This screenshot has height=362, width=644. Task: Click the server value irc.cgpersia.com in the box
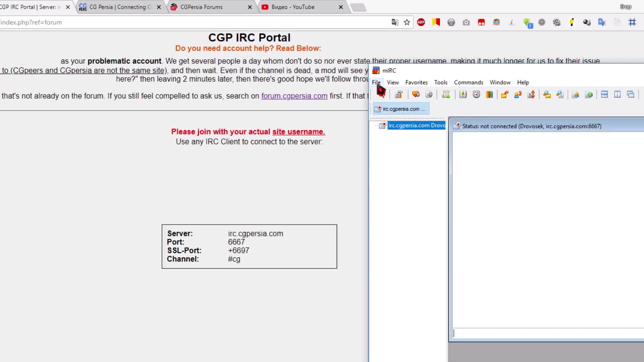click(x=256, y=234)
